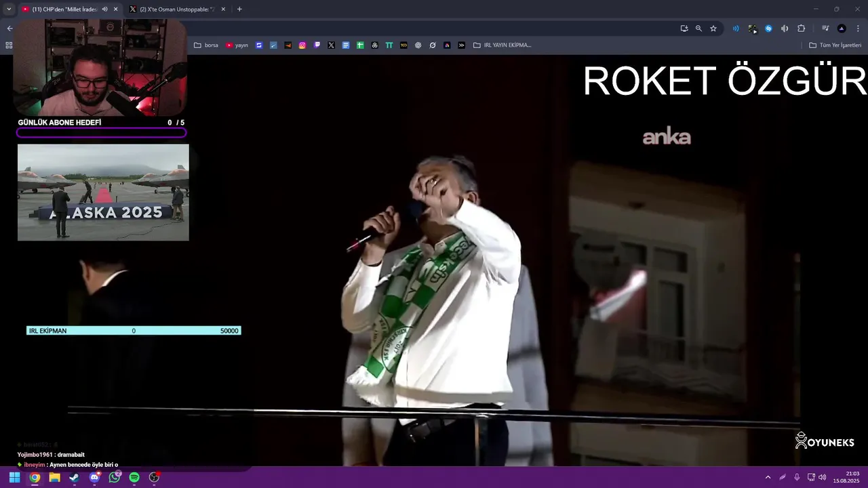Screen dimensions: 868x488
Task: Open the IRL YAYIN EKİPMA... bookmarks folder
Action: (x=502, y=45)
